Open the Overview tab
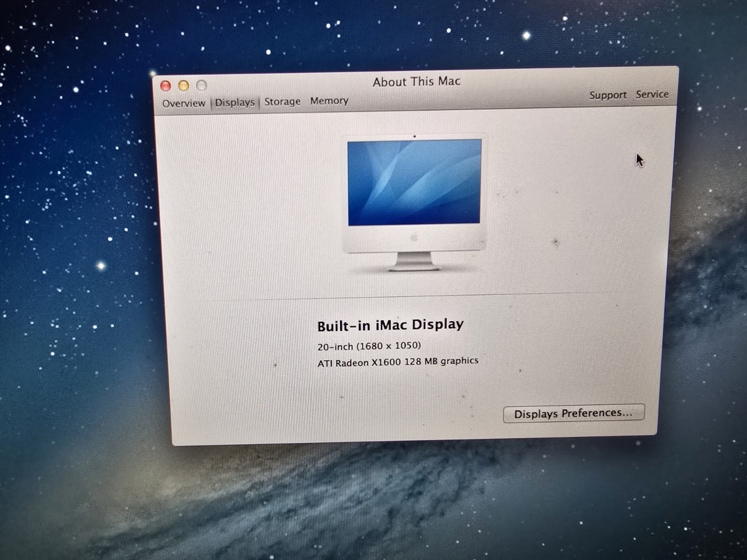The image size is (747, 560). point(184,103)
